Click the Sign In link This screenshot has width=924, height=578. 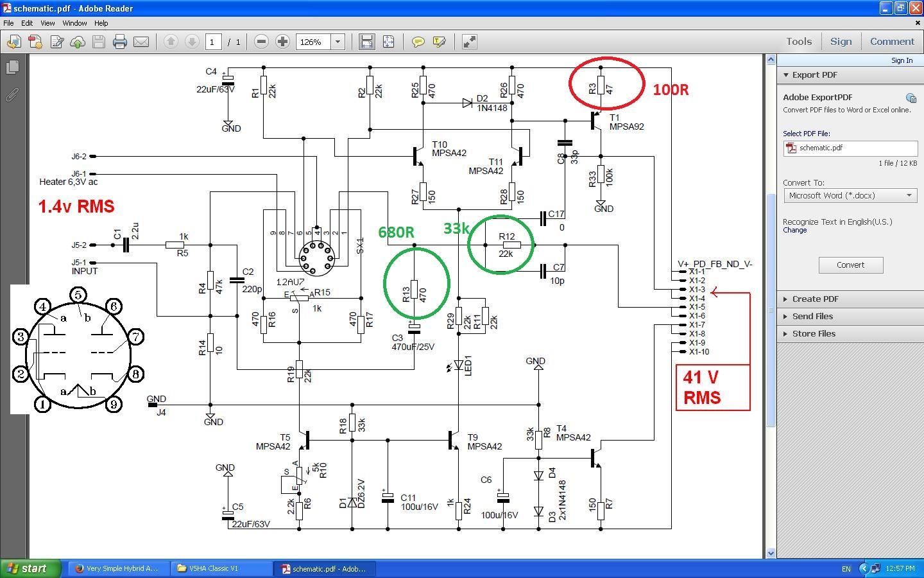[x=902, y=60]
